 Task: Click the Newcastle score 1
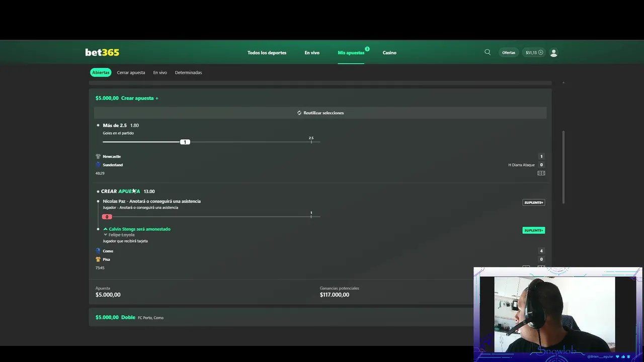pyautogui.click(x=541, y=156)
